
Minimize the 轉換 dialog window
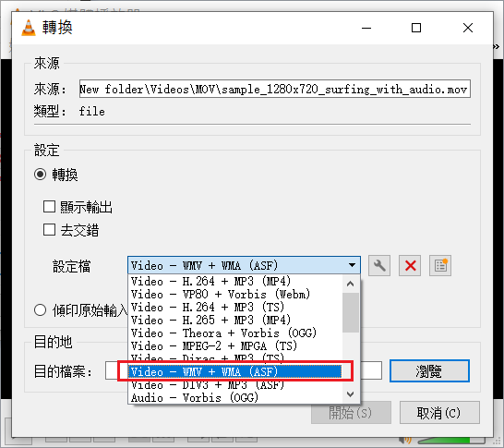(x=366, y=28)
